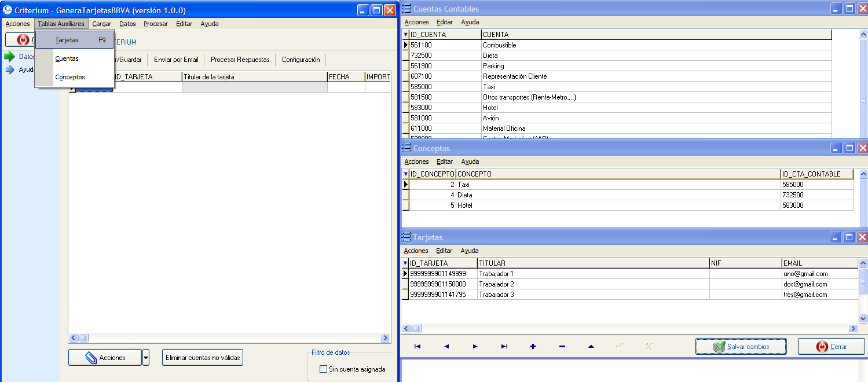Click the Acciones button with paperclip icon
The image size is (868, 382).
click(x=105, y=358)
